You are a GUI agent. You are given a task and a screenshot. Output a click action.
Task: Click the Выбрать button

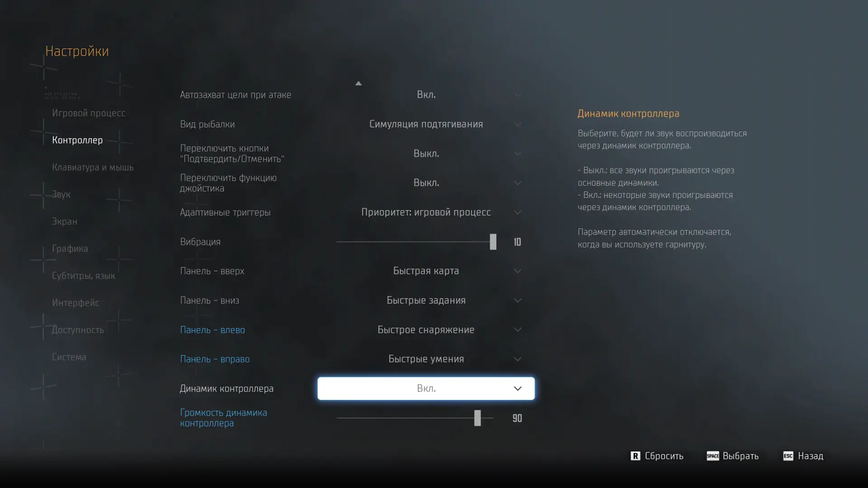pyautogui.click(x=741, y=456)
